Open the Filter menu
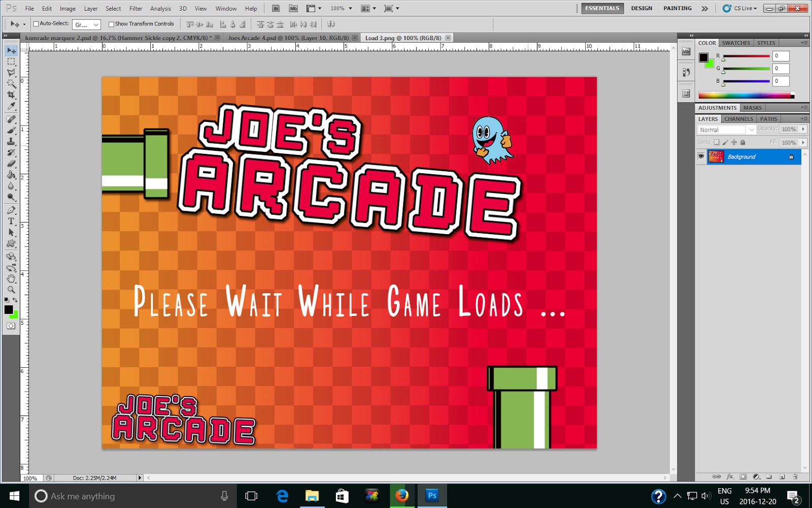The width and height of the screenshot is (812, 508). coord(136,9)
